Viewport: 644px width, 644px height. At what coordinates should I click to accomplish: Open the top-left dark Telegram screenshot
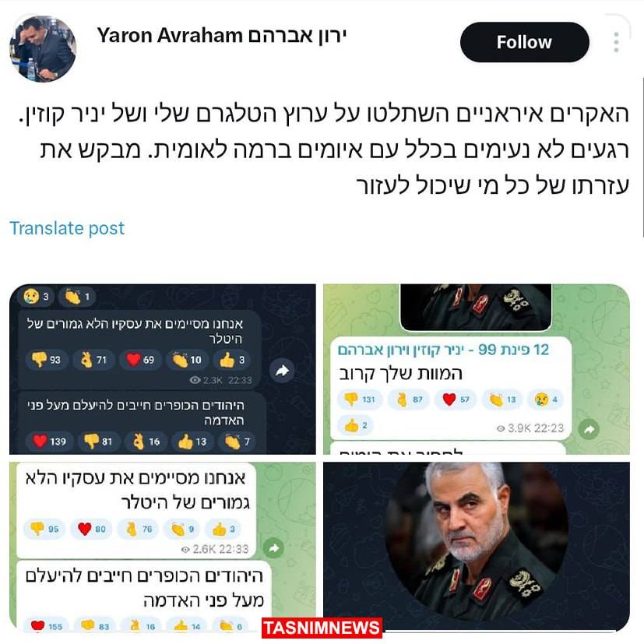[163, 369]
